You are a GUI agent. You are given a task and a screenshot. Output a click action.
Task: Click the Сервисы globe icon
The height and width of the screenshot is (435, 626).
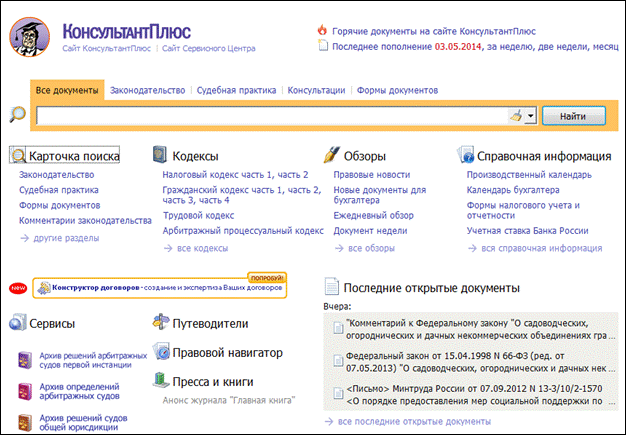click(18, 322)
